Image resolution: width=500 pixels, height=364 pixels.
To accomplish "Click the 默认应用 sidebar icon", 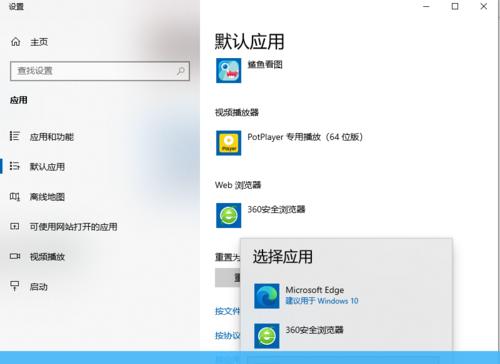I will (x=15, y=166).
